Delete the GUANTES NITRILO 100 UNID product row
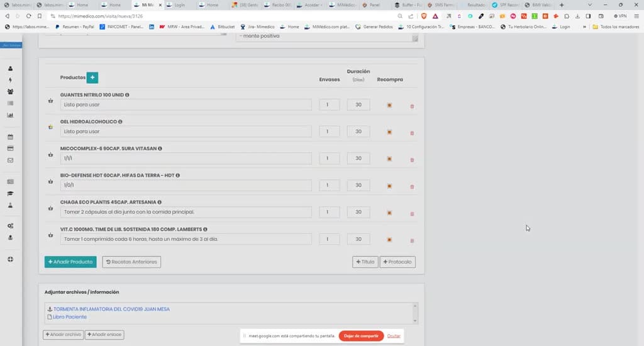Viewport: 644px width, 346px height. (x=412, y=106)
